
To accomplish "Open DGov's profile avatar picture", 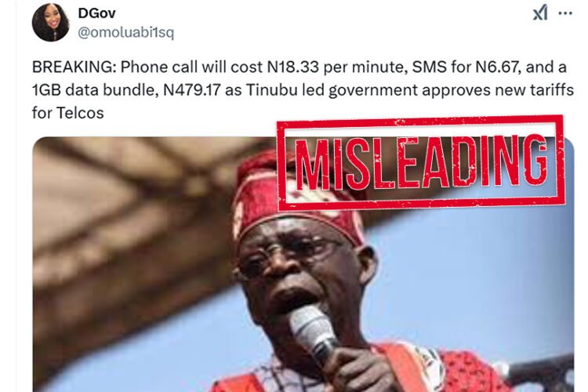I will point(51,23).
